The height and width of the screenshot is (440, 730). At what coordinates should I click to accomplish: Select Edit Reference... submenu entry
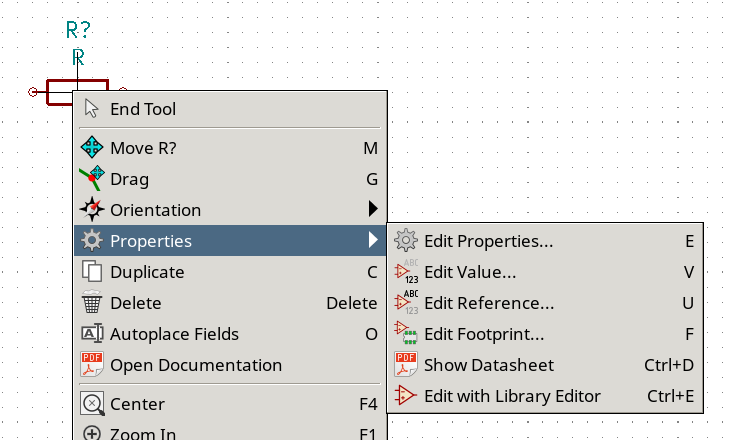tap(545, 303)
